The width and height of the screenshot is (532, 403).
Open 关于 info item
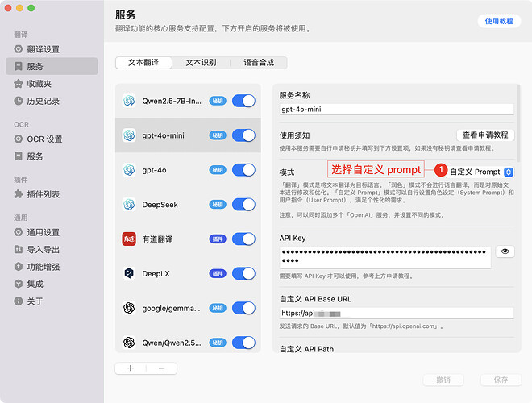point(52,301)
